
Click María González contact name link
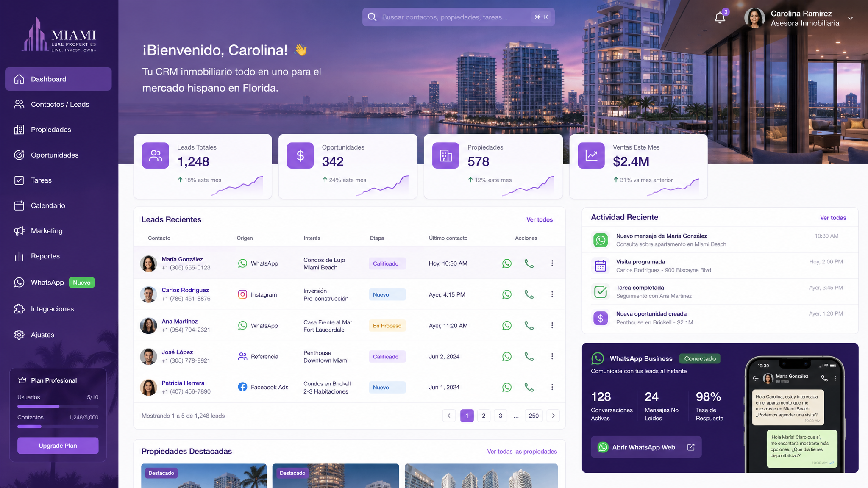(182, 259)
